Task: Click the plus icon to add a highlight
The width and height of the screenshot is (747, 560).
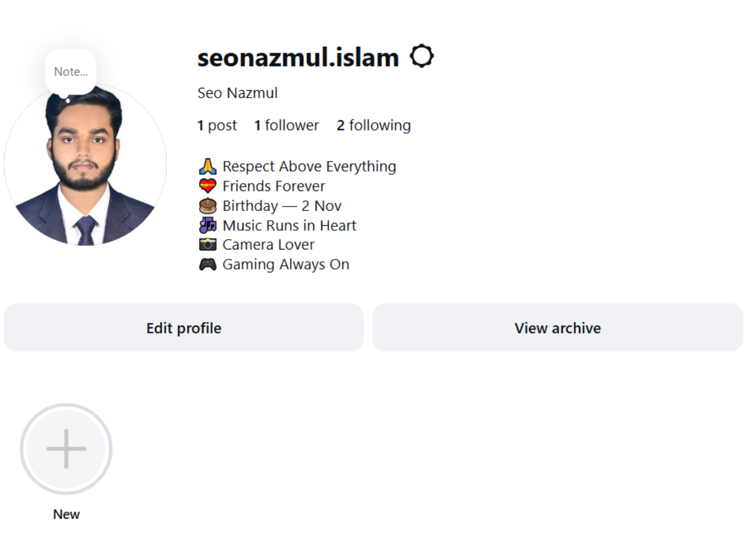Action: pos(66,449)
